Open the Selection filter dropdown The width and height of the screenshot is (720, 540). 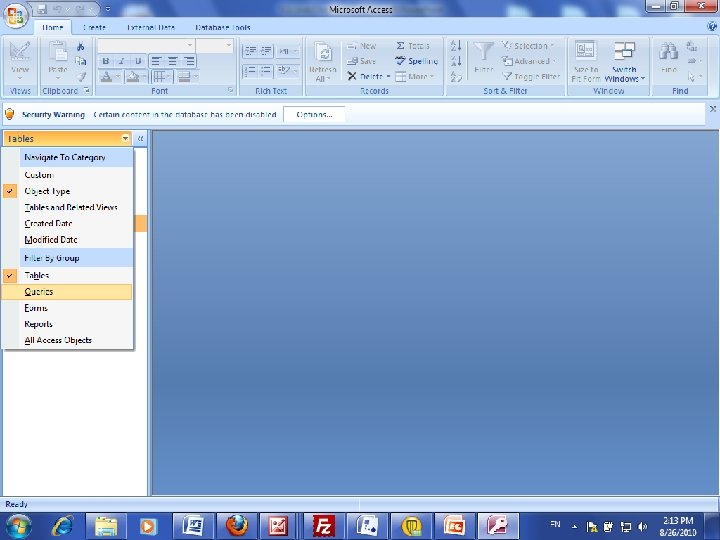point(528,46)
